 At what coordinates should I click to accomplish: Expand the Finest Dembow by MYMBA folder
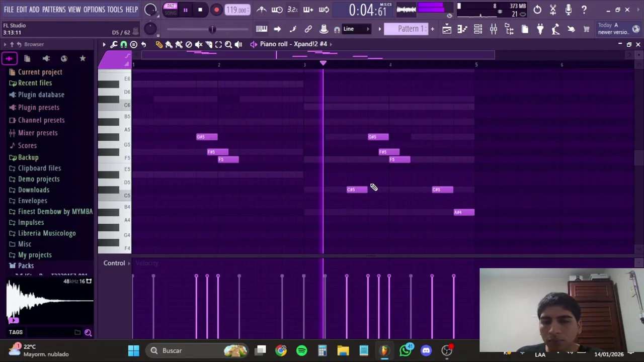pos(55,212)
